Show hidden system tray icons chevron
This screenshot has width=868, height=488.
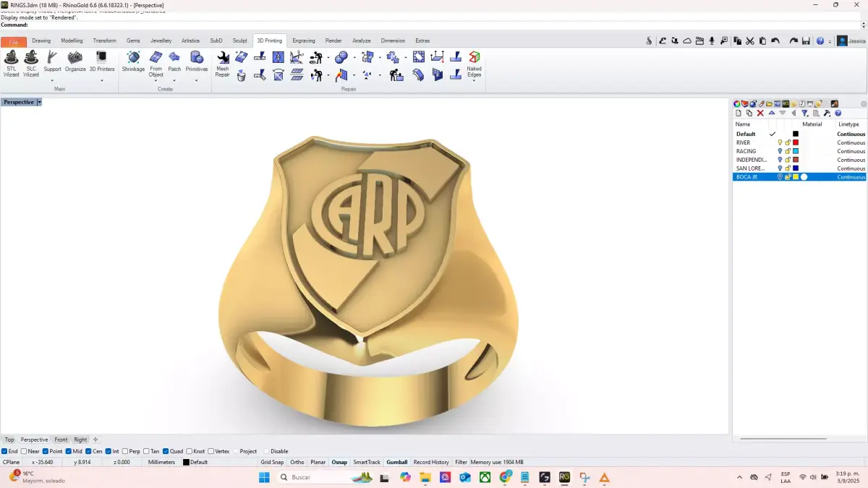click(x=739, y=477)
